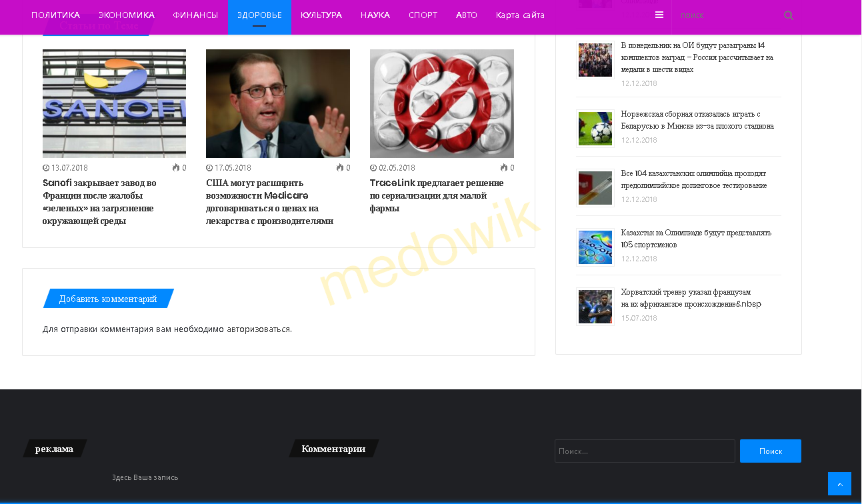Screen dimensions: 862x504
Task: Go to the АВТО section
Action: point(467,15)
